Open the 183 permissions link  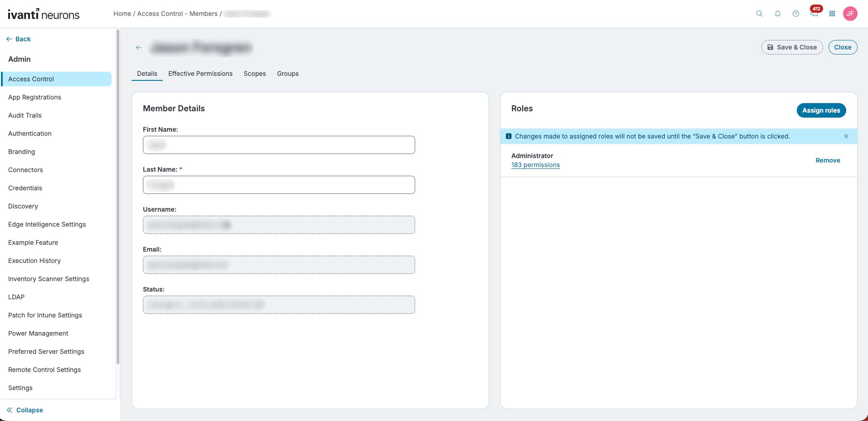[535, 165]
